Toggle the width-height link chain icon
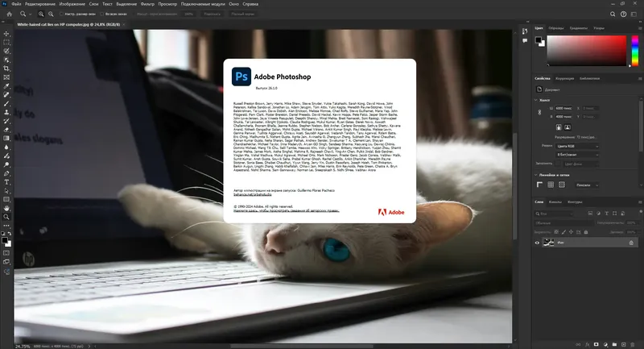 pyautogui.click(x=539, y=112)
